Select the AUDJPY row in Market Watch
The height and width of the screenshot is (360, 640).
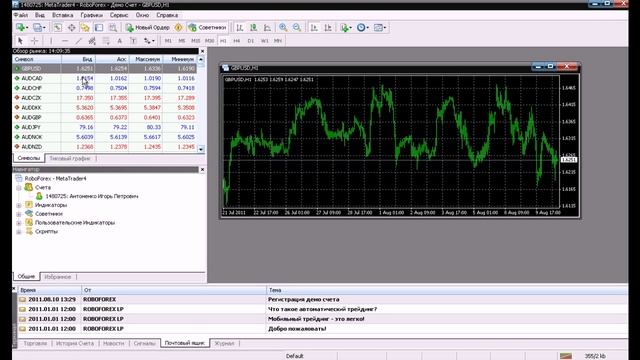104,127
